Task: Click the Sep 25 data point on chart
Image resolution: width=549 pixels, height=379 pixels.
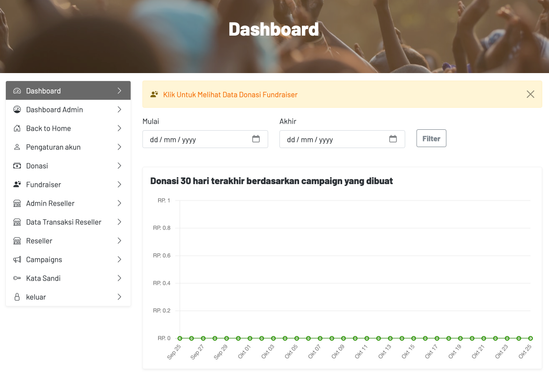Action: point(180,338)
